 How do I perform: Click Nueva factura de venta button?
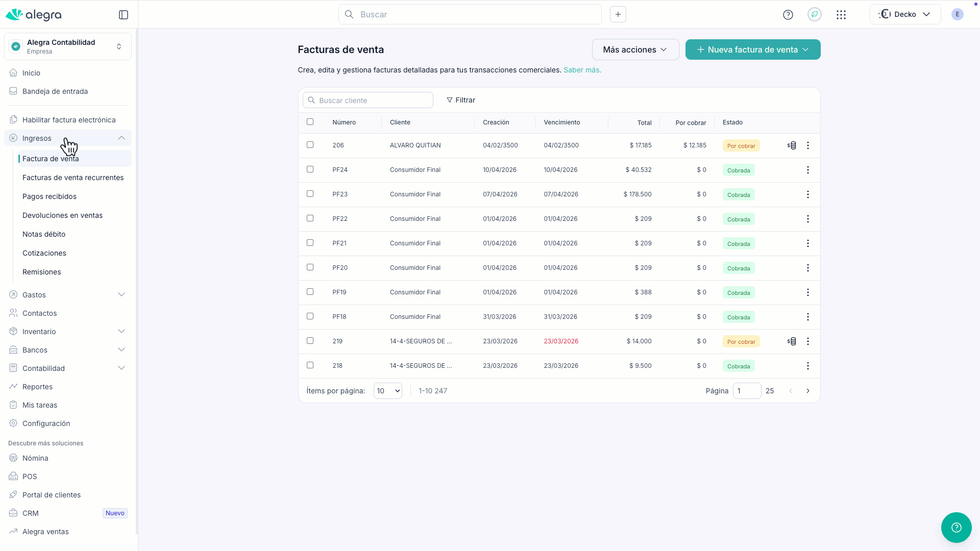[752, 49]
